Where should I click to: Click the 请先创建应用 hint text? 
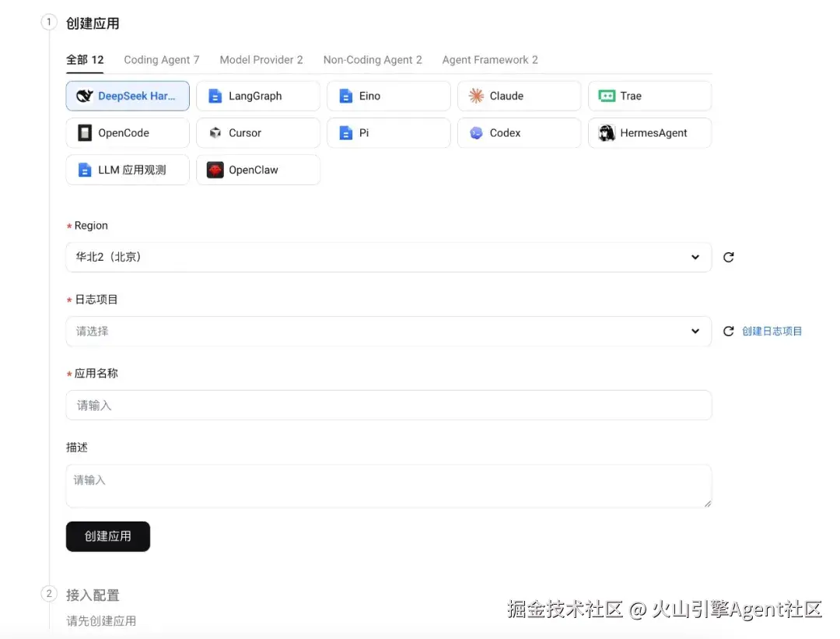100,621
